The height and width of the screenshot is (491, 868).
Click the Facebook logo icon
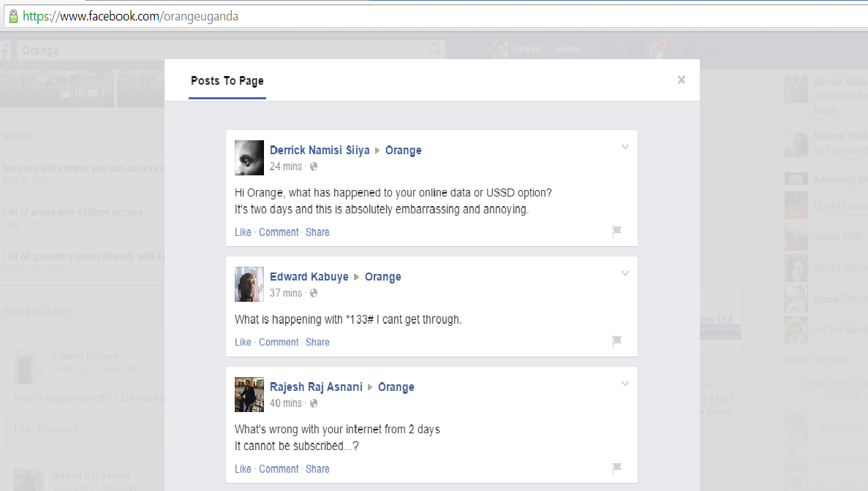point(6,50)
